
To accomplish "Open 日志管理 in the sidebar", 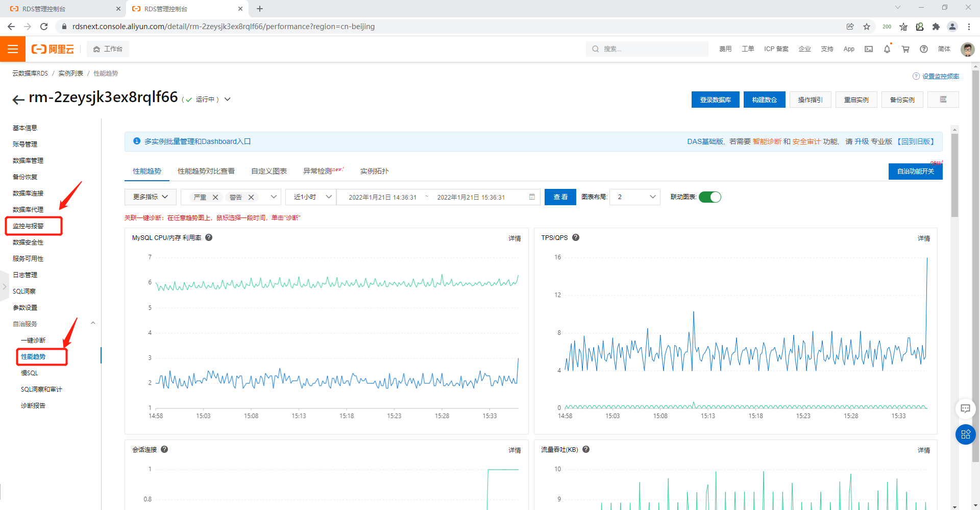I will (25, 275).
